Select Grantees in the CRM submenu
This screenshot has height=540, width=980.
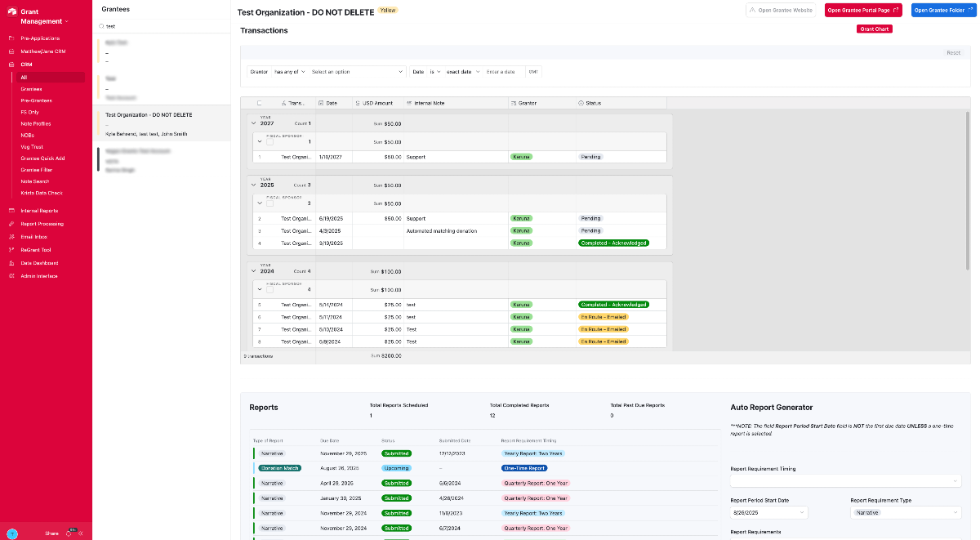(x=31, y=89)
